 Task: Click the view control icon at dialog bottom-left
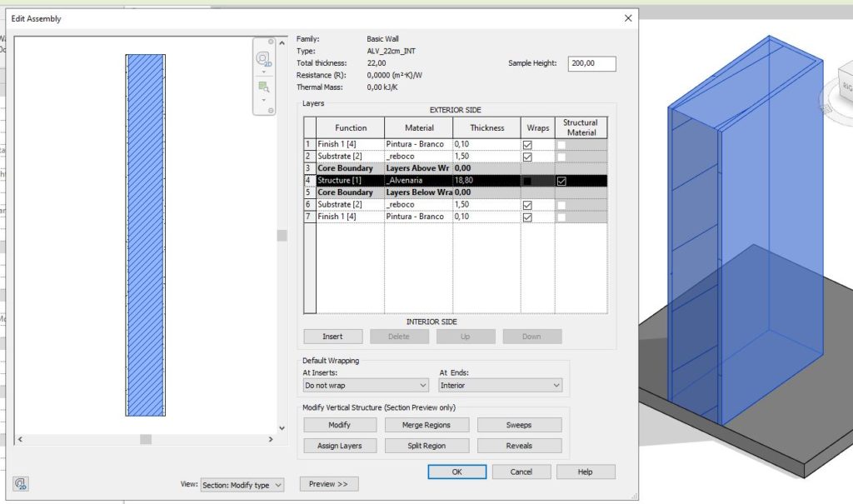(21, 483)
